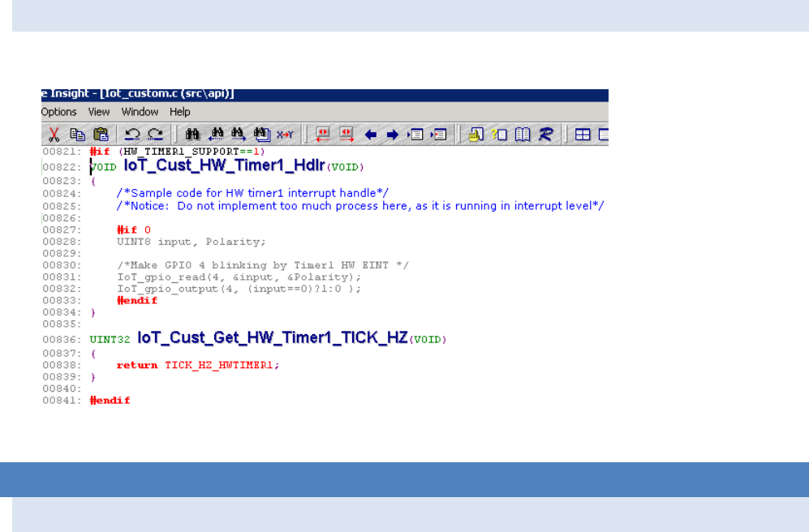Open the View menu
The height and width of the screenshot is (532, 809).
point(99,112)
